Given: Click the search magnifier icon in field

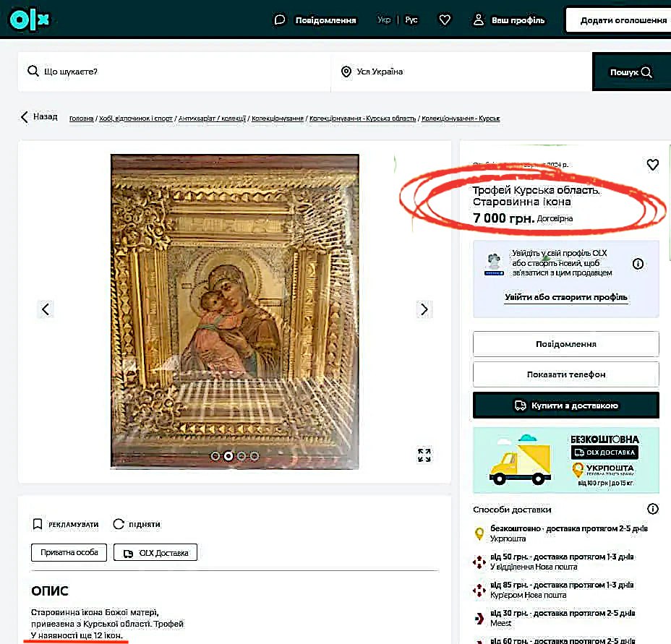Looking at the screenshot, I should coord(33,71).
